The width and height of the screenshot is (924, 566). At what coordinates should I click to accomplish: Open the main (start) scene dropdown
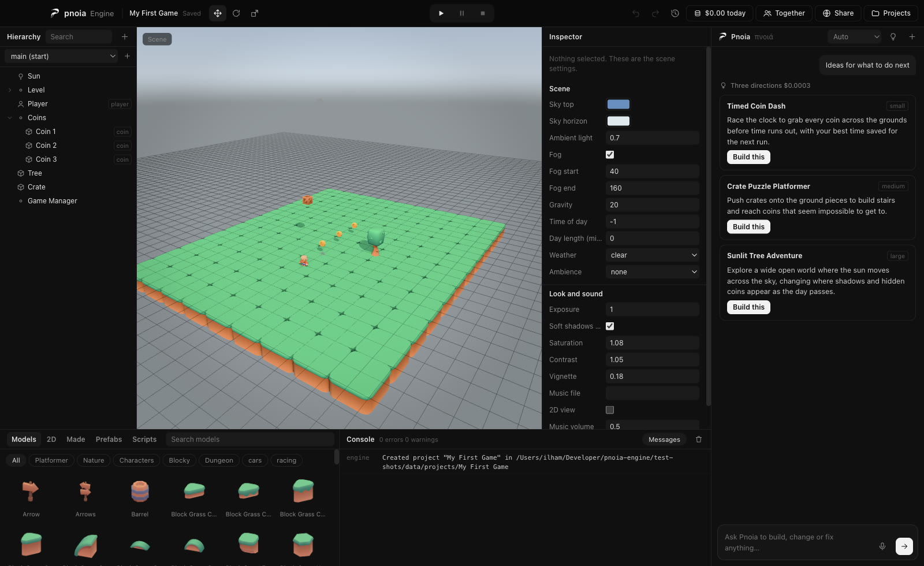[62, 56]
